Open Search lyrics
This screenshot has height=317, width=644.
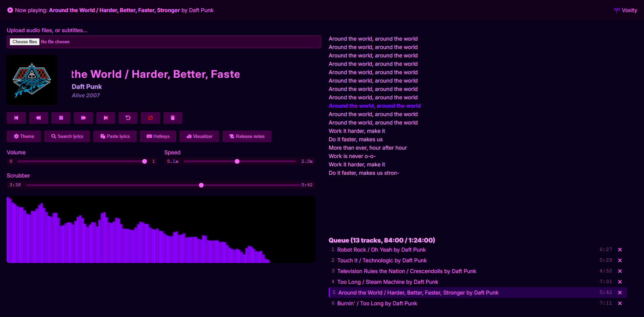pos(67,136)
